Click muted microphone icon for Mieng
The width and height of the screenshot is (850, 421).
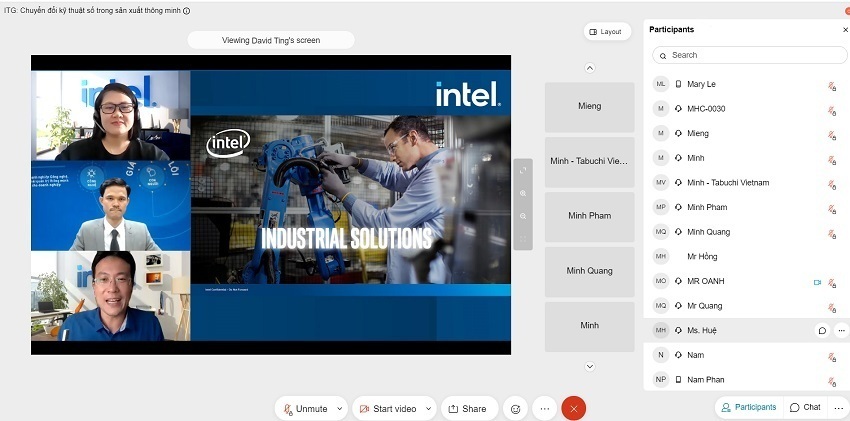[x=832, y=134]
